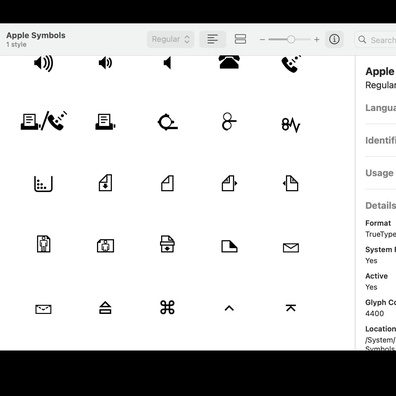Select the closed envelope glyph
396x396 pixels.
291,248
